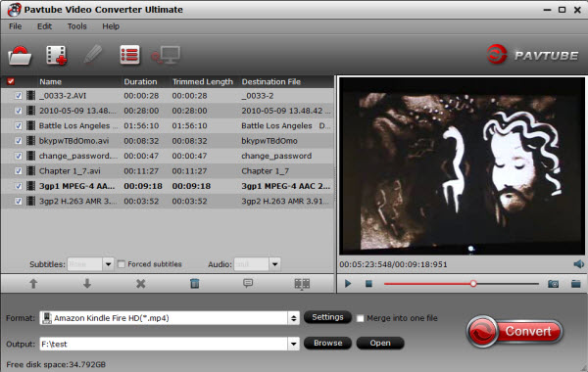Take a snapshot with camera icon

pos(553,284)
